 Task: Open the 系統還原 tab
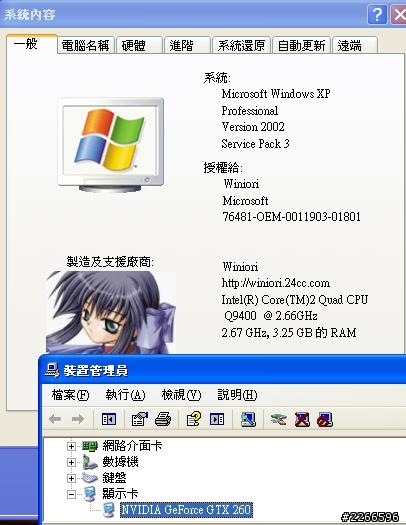[241, 45]
